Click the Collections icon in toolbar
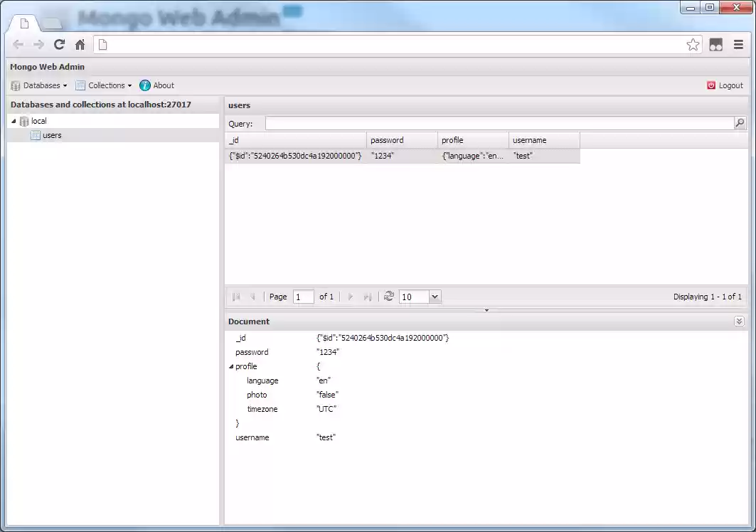The height and width of the screenshot is (532, 756). point(82,85)
